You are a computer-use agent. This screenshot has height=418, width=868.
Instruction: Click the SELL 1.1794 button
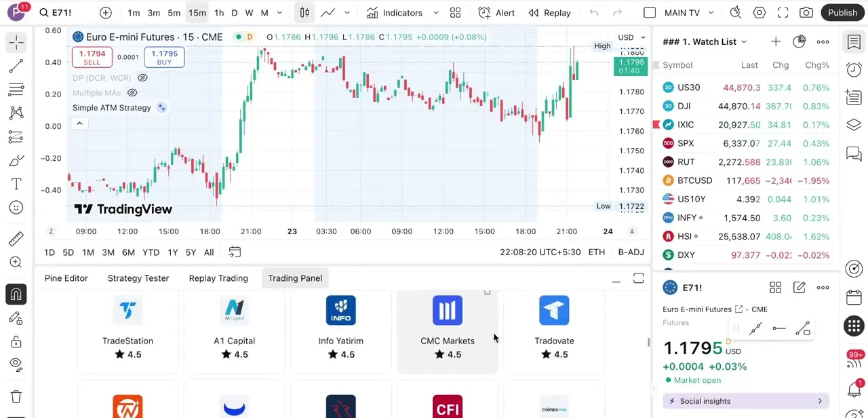(92, 58)
